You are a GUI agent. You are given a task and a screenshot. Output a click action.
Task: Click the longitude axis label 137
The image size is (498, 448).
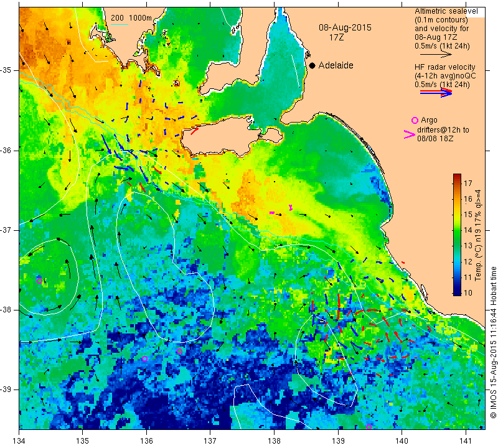click(x=210, y=441)
